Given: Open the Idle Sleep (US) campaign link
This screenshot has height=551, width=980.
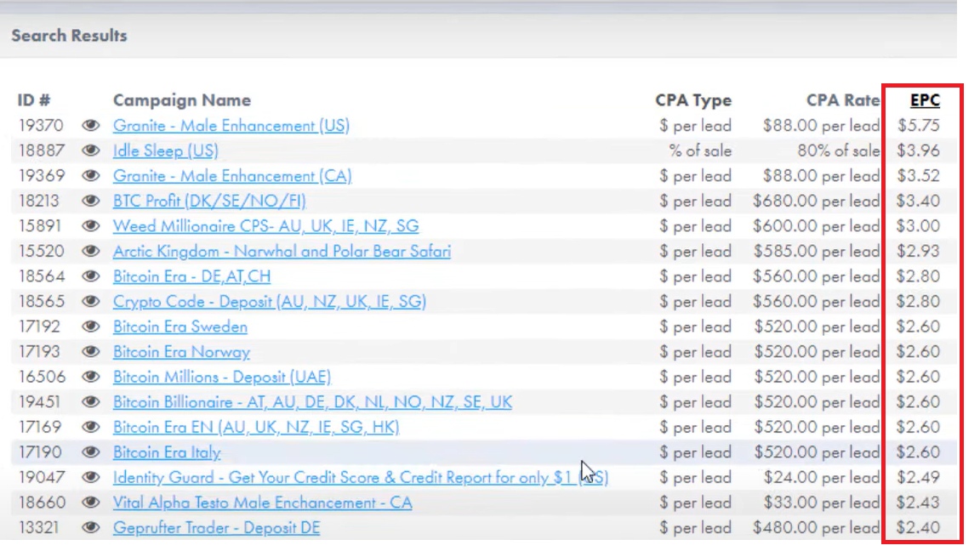Looking at the screenshot, I should point(166,151).
